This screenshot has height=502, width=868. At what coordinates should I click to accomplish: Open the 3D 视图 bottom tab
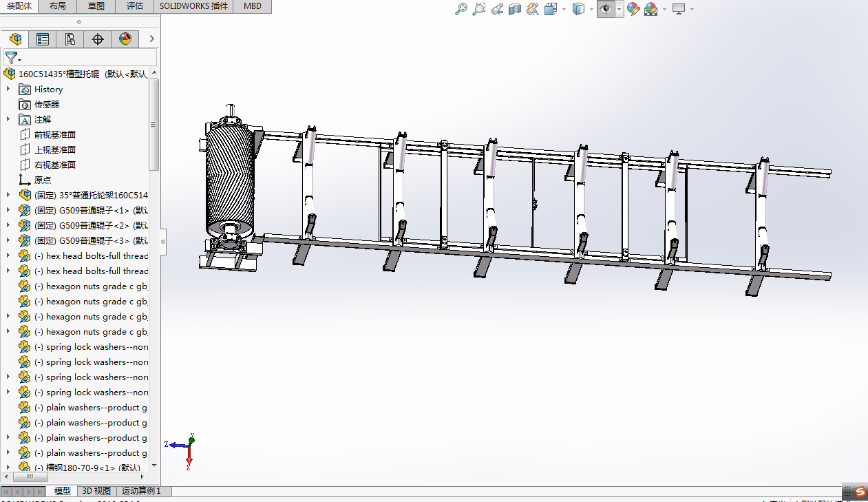coord(96,491)
